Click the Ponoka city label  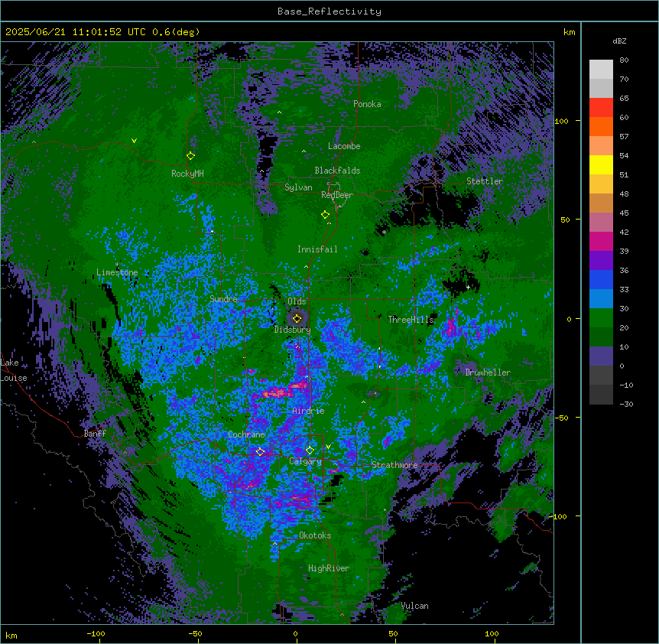367,104
